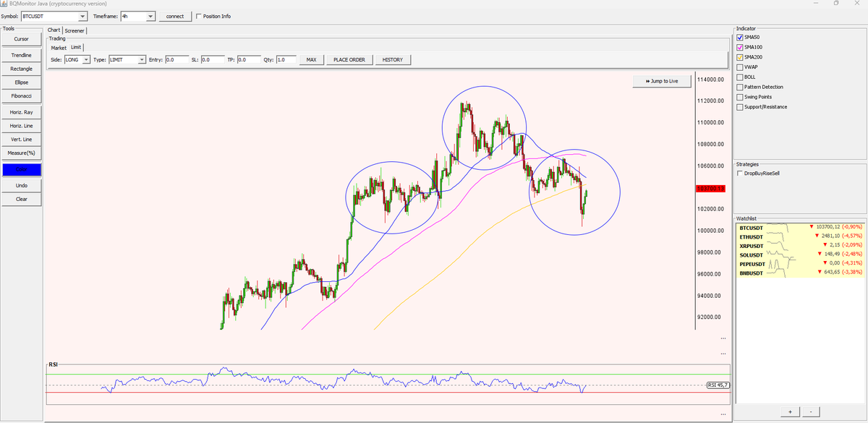This screenshot has height=423, width=868.
Task: Enable the VWAP indicator
Action: point(739,67)
